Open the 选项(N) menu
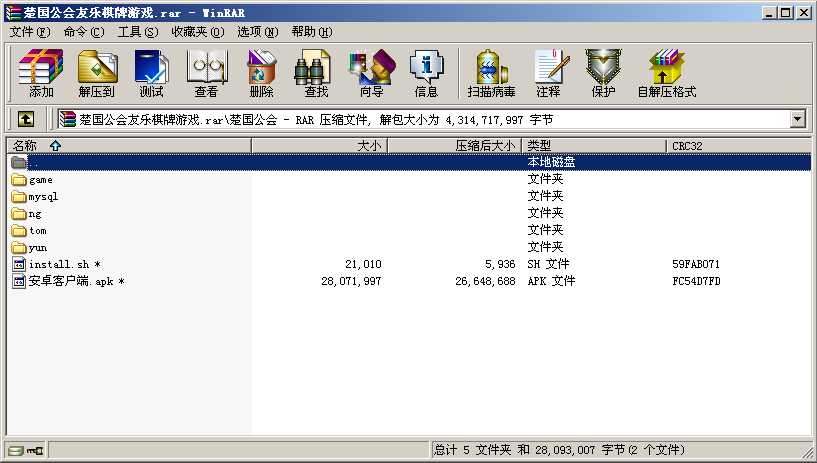 point(257,32)
